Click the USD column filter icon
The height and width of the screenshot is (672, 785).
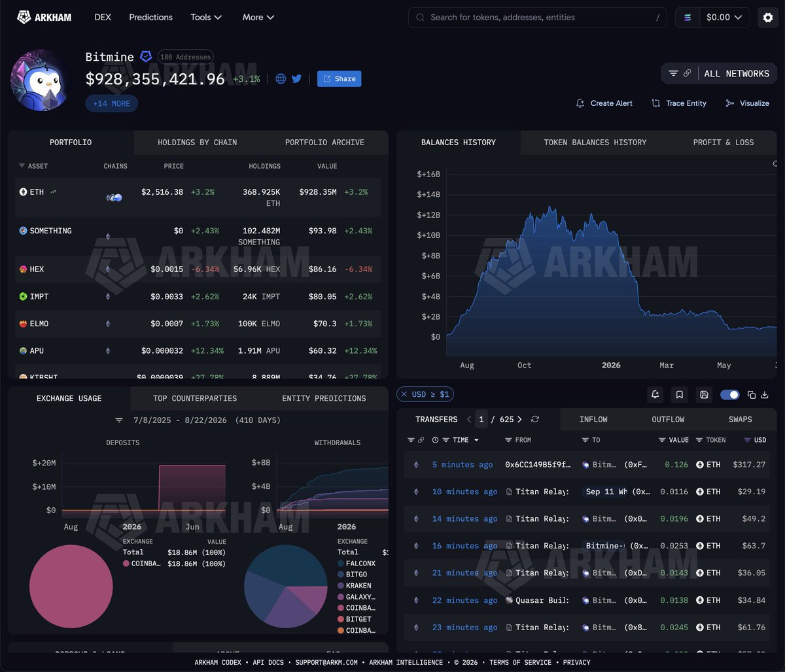pos(748,440)
